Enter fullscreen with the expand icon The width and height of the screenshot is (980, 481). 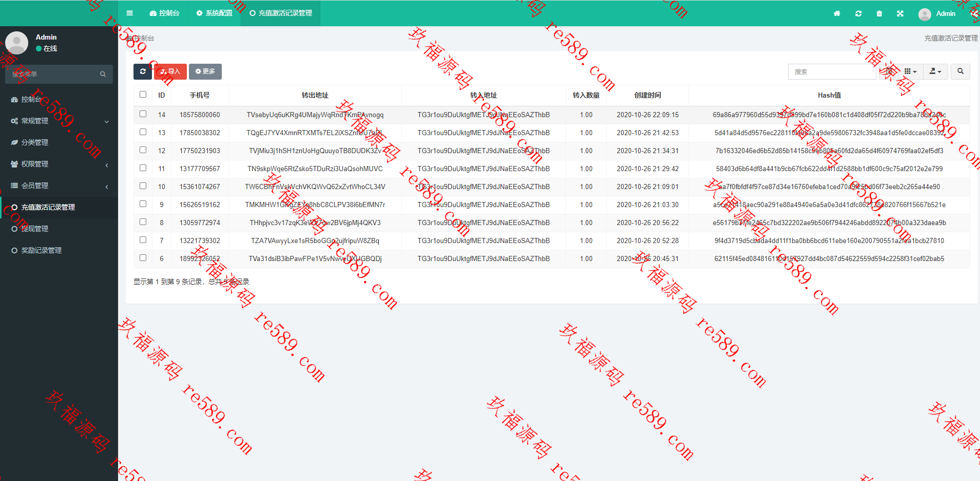[x=900, y=14]
